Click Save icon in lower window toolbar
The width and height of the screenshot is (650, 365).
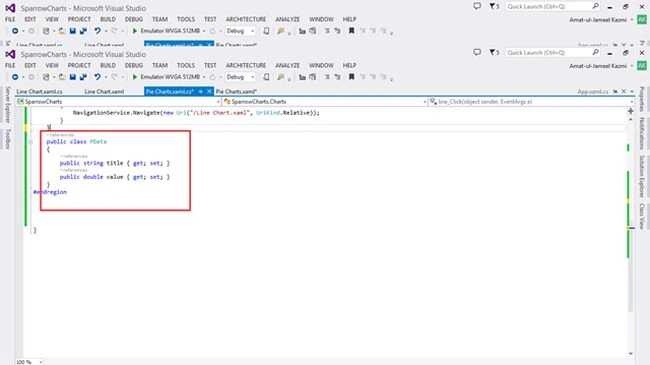[73, 77]
